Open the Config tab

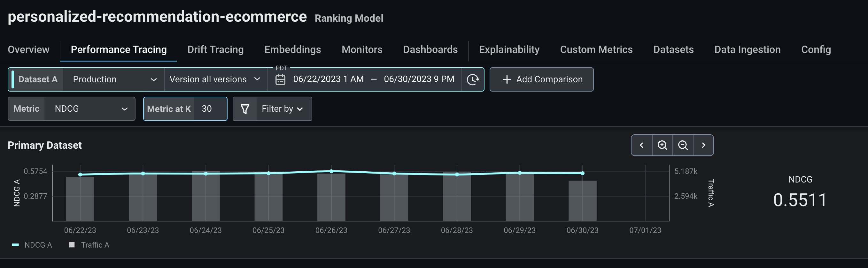[x=816, y=50]
